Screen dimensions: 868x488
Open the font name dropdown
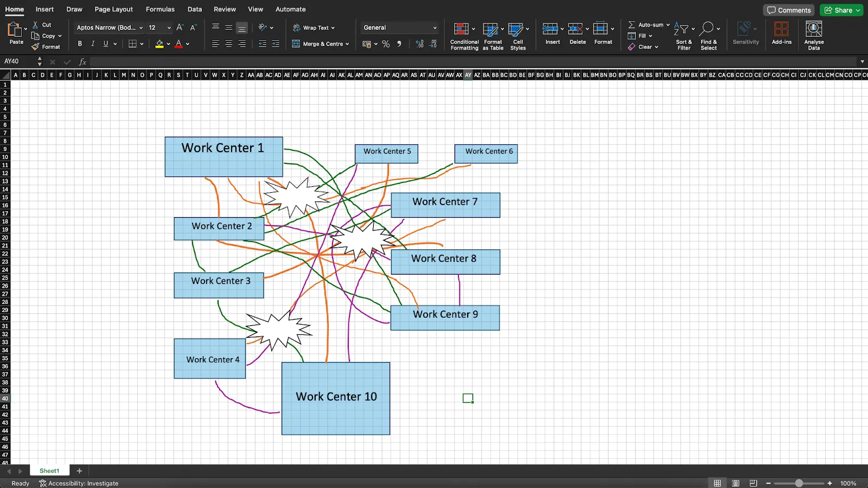[141, 28]
